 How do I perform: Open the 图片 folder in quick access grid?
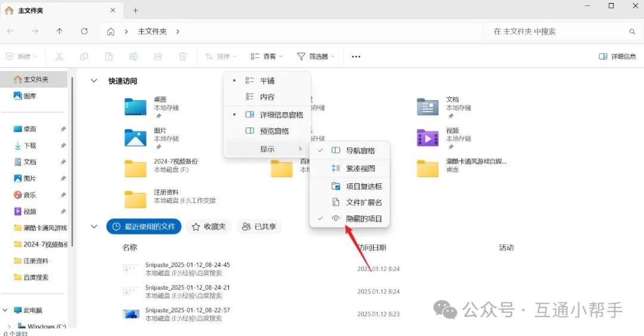click(x=151, y=138)
